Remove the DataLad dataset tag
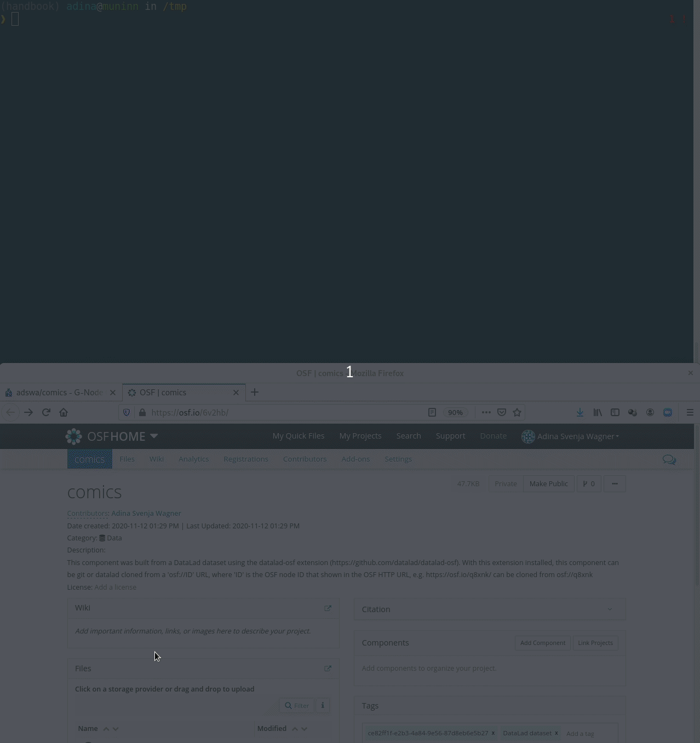Image resolution: width=700 pixels, height=743 pixels. point(556,733)
